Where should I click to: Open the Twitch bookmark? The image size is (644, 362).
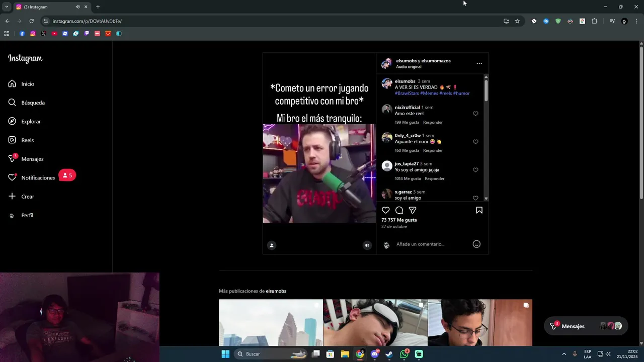point(87,34)
